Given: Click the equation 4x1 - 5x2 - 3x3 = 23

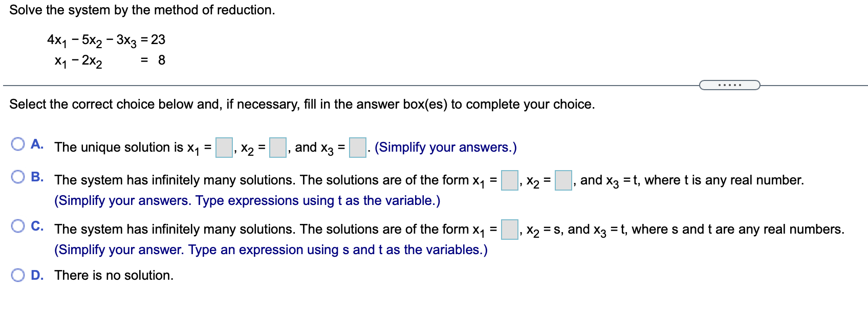Looking at the screenshot, I should pos(105,40).
